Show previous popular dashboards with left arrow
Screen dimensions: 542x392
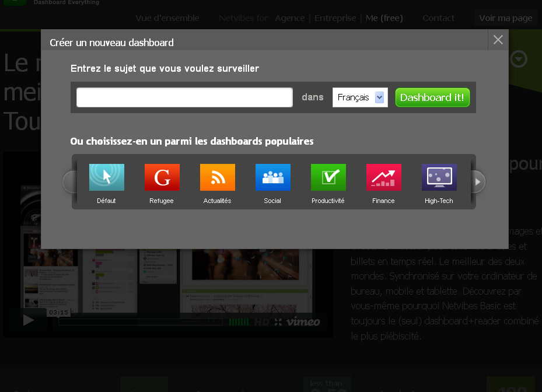(x=69, y=182)
